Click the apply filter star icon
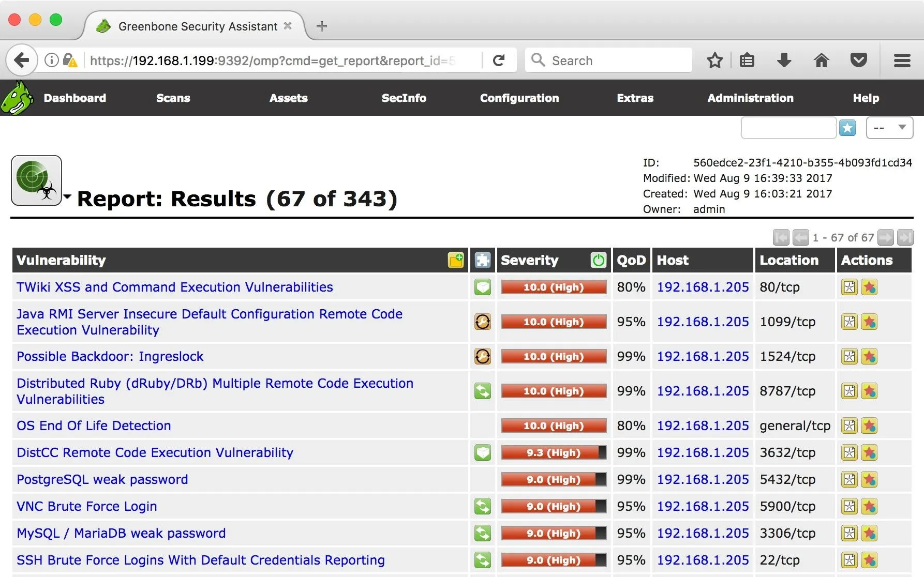 pyautogui.click(x=847, y=128)
